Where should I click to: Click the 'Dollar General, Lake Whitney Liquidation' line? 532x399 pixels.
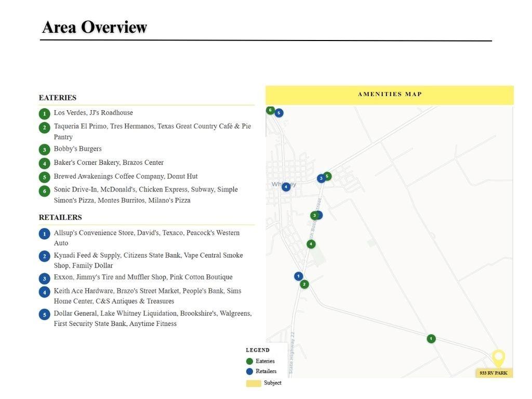coord(153,313)
